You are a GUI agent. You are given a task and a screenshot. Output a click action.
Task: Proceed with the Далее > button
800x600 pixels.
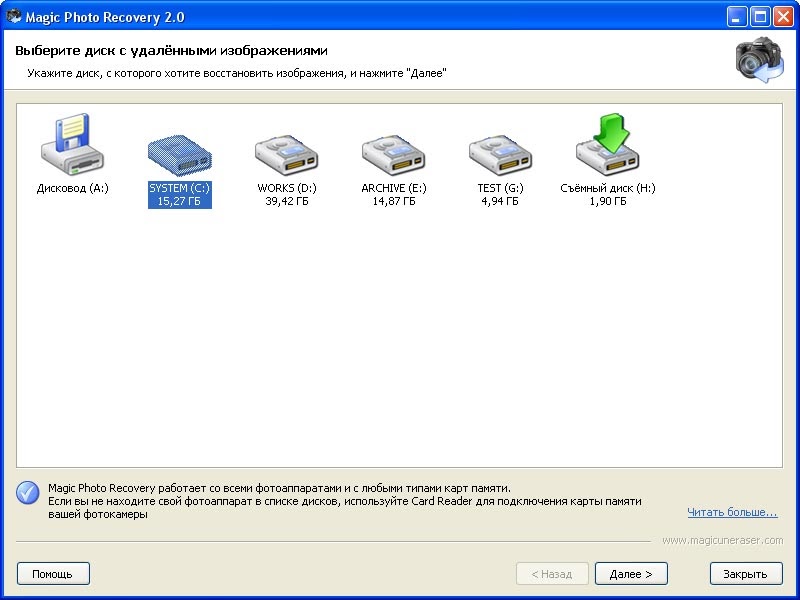click(x=631, y=574)
